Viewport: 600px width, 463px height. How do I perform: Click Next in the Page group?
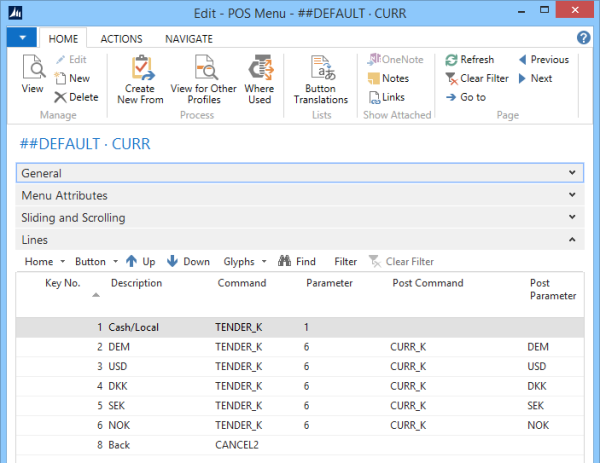pos(534,78)
